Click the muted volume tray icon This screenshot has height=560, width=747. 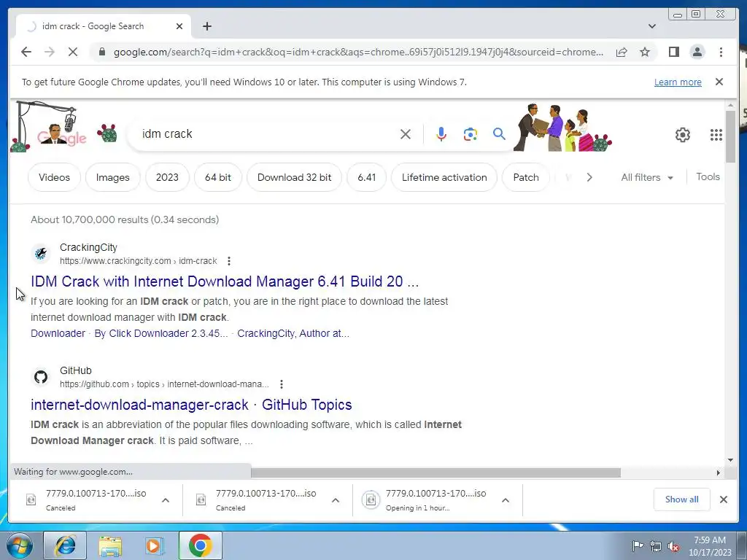click(x=673, y=546)
